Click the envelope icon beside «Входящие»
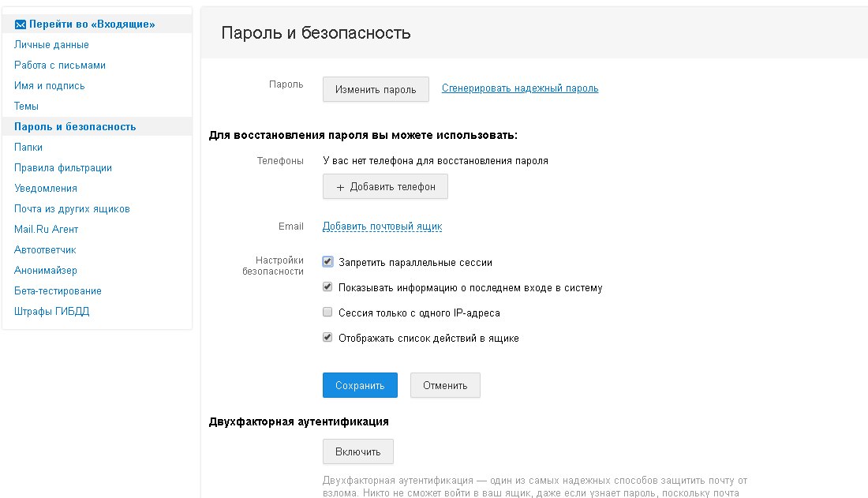 tap(21, 24)
